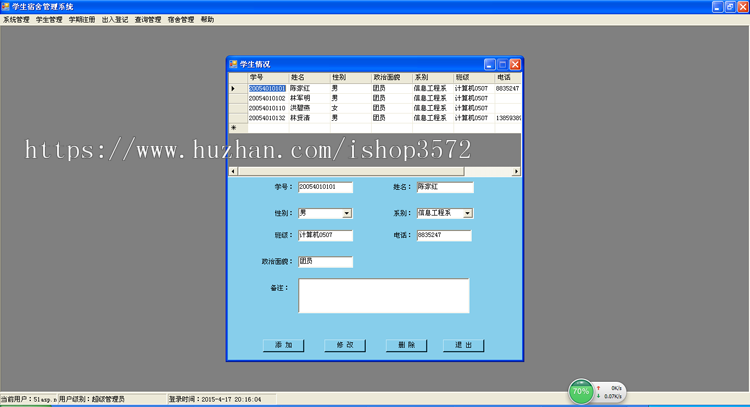Click the 备注 text area
The height and width of the screenshot is (407, 750).
384,296
